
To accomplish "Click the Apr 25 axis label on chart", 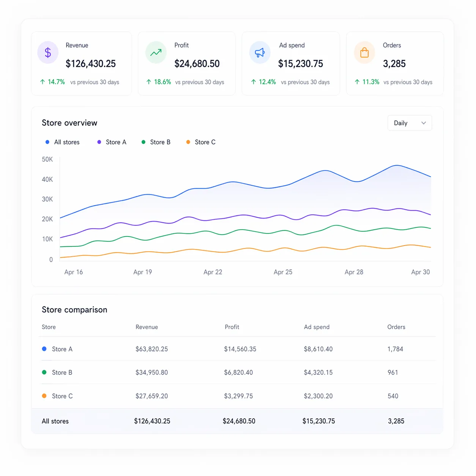I will 283,272.
